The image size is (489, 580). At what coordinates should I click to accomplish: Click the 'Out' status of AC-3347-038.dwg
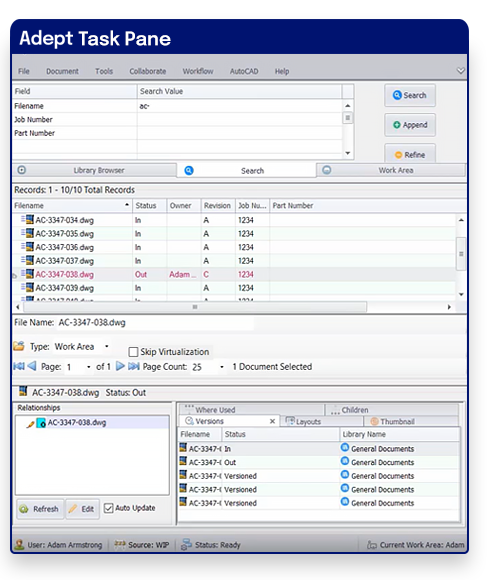(x=141, y=274)
